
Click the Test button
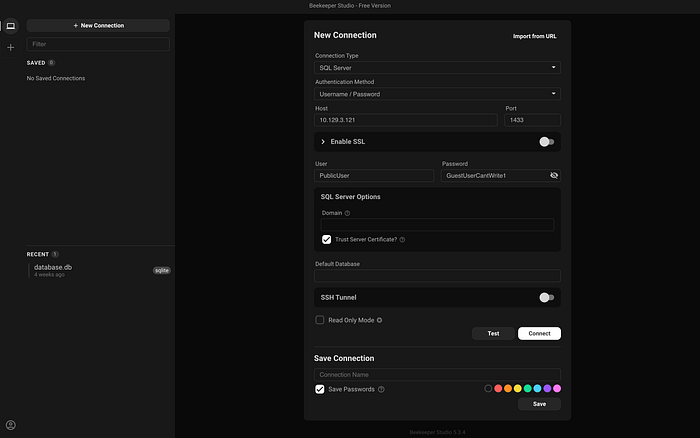click(x=493, y=334)
